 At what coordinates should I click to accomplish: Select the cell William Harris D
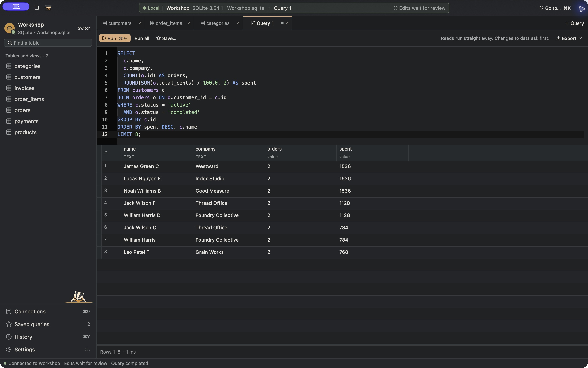(157, 215)
